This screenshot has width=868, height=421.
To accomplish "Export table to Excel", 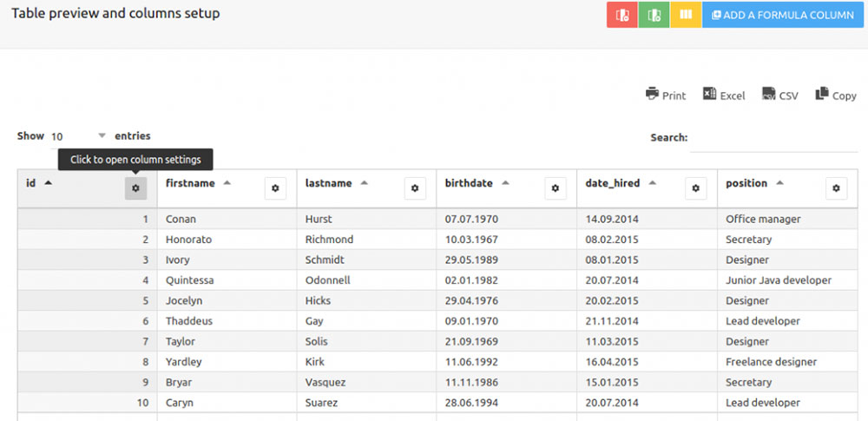I will click(x=724, y=95).
